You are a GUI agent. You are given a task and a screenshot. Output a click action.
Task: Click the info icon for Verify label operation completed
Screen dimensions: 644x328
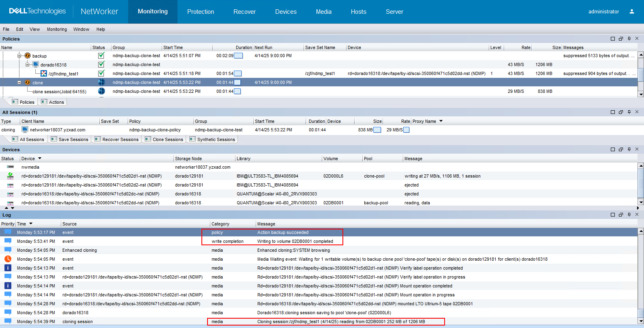(8, 268)
